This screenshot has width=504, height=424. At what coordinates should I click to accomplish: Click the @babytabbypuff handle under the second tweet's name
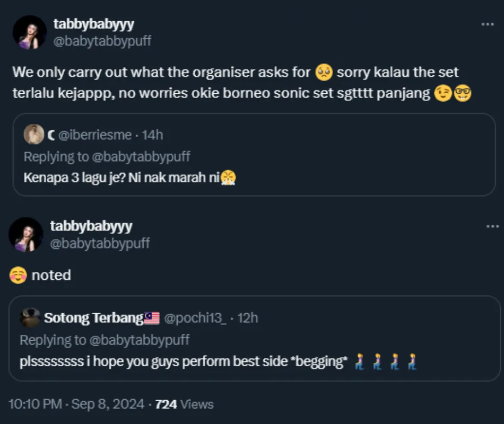(x=100, y=243)
